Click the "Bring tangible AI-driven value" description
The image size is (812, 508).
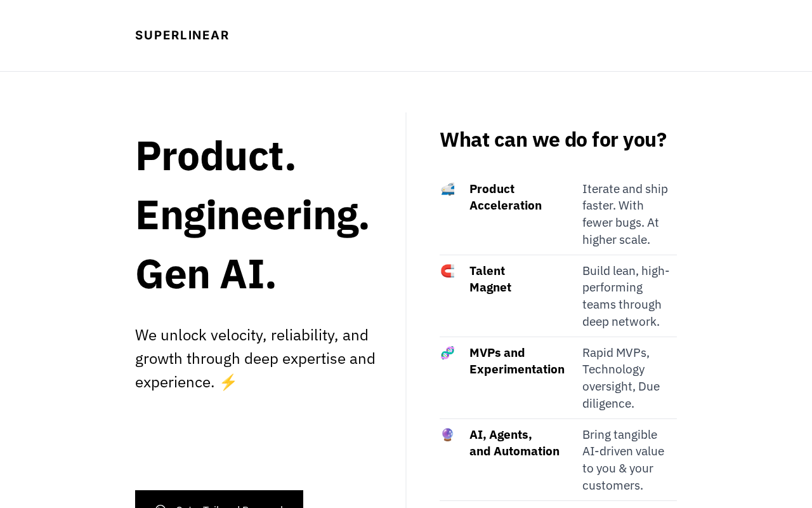pyautogui.click(x=623, y=460)
